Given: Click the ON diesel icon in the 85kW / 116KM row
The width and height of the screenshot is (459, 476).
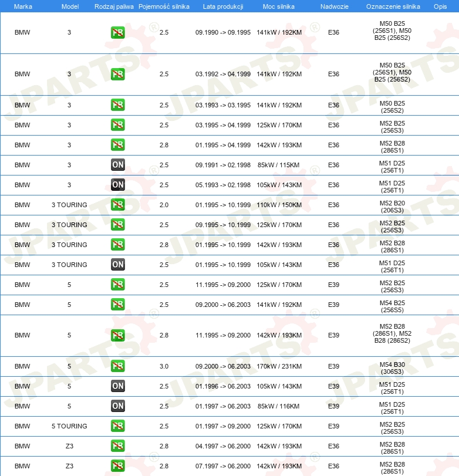Looking at the screenshot, I should [118, 406].
